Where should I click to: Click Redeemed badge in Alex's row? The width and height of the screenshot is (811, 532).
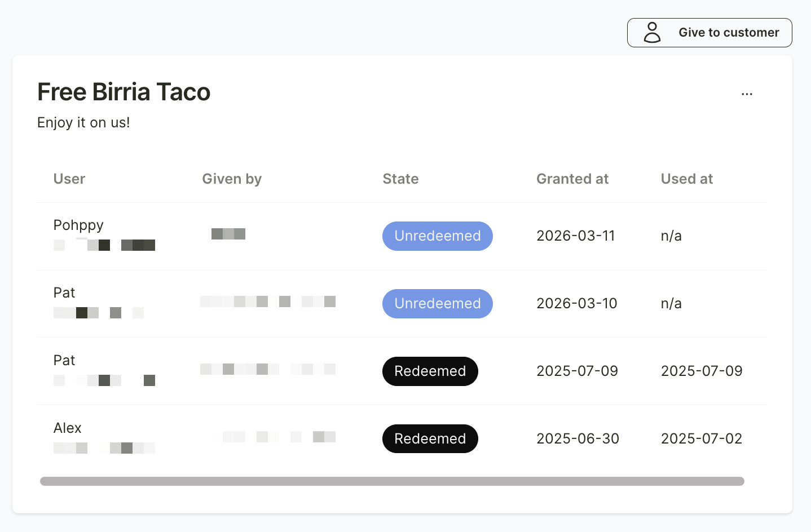point(430,439)
